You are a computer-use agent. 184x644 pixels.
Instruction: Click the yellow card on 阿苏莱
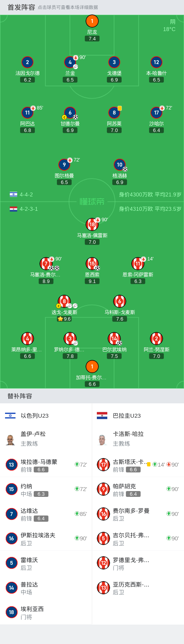coord(120,108)
